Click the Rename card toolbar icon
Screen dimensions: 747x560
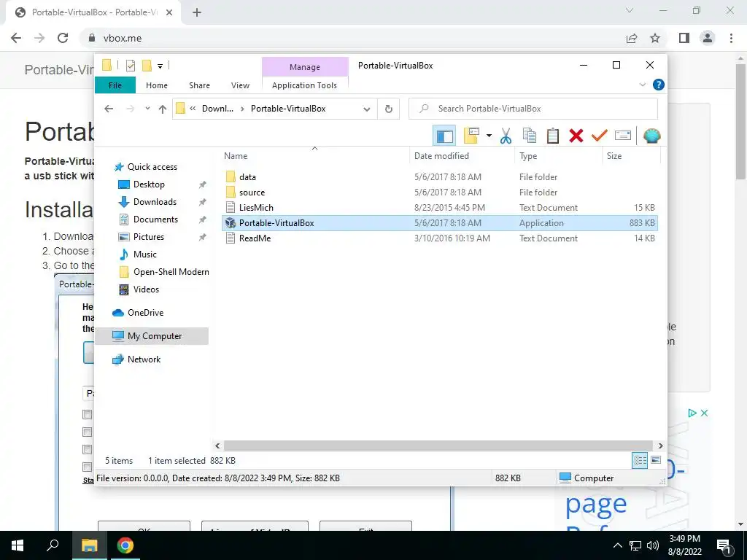623,136
